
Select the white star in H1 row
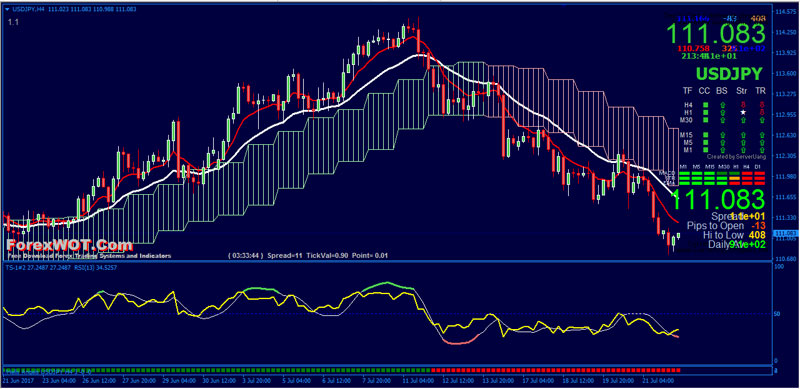click(x=743, y=112)
